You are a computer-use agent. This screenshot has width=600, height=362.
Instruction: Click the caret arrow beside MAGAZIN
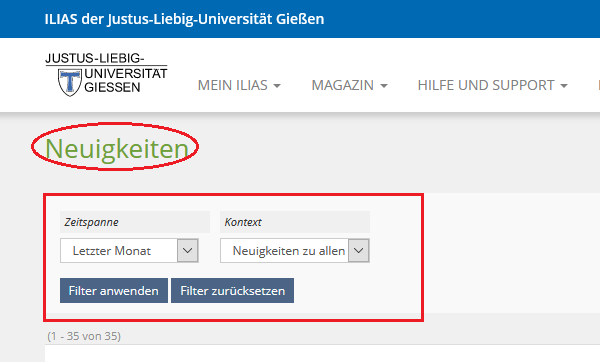tap(384, 86)
